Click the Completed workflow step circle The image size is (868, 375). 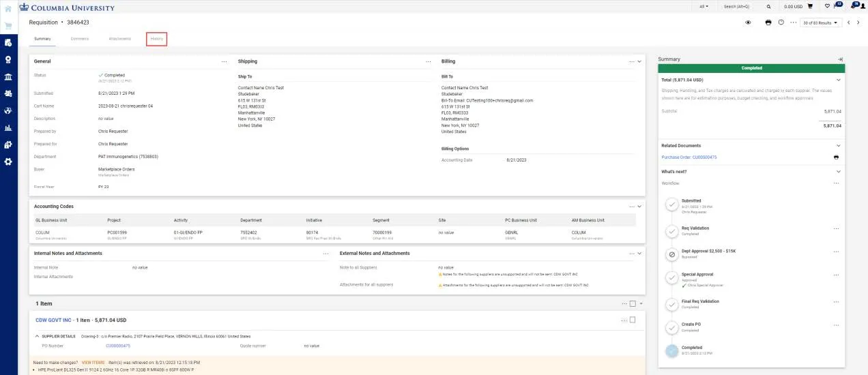coord(672,350)
